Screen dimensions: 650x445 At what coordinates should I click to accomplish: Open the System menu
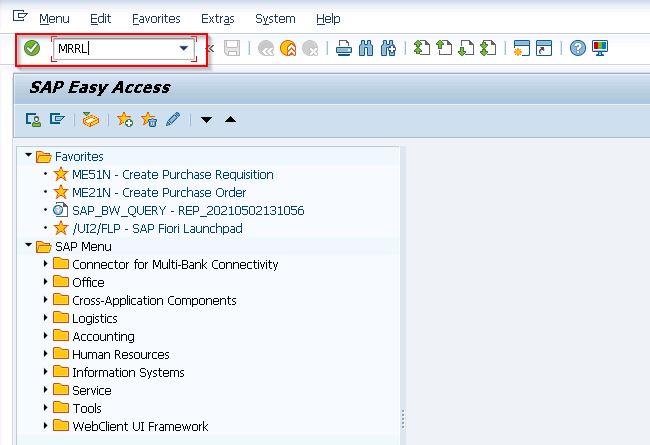tap(275, 19)
